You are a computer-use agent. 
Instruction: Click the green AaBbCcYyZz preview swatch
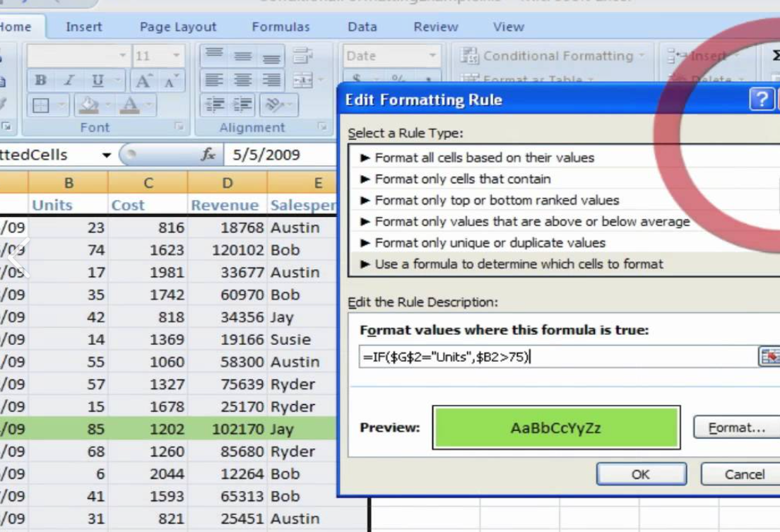click(556, 427)
